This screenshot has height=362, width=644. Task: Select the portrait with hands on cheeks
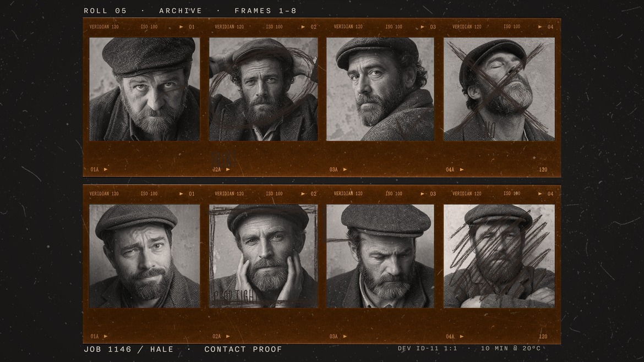click(x=263, y=256)
